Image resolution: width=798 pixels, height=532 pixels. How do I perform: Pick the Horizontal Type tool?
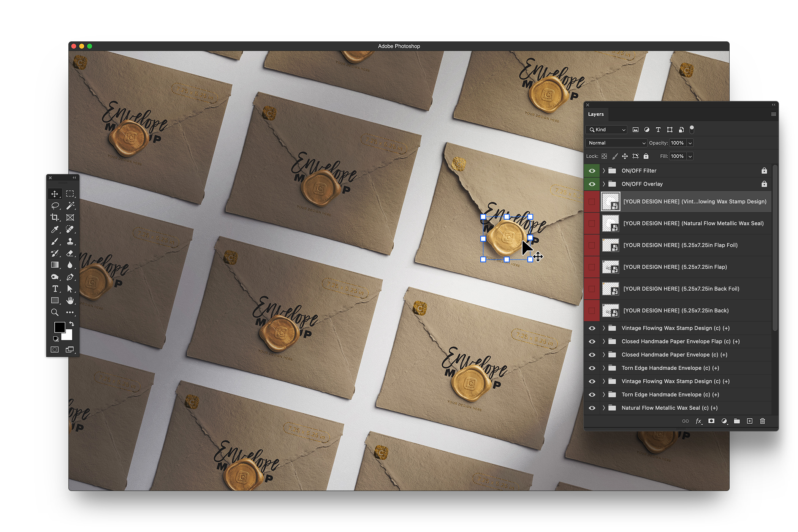coord(55,289)
